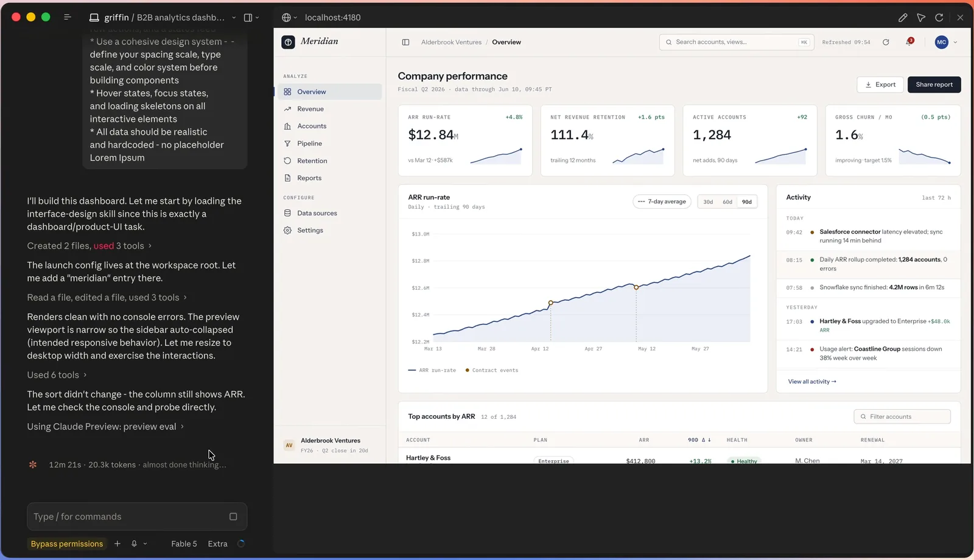Click the Apr 12 contract event marker on the chart
Image resolution: width=974 pixels, height=560 pixels.
coord(551,303)
